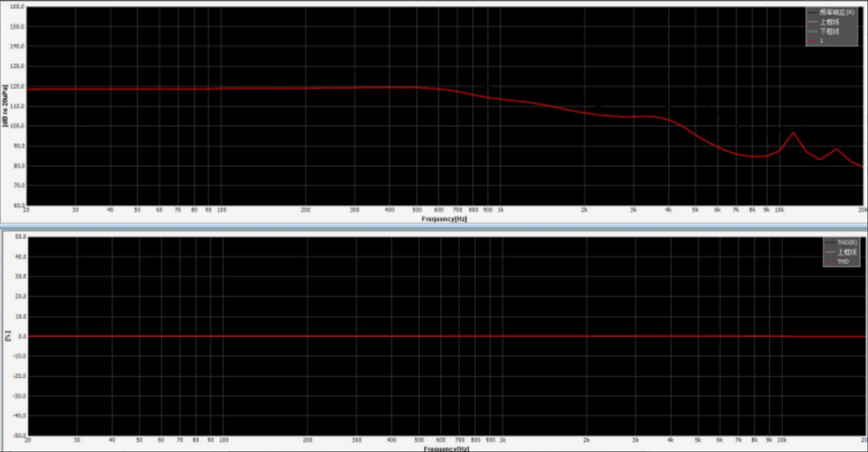Click the 100.0 tick on dB axis
Image resolution: width=868 pixels, height=452 pixels.
click(17, 126)
